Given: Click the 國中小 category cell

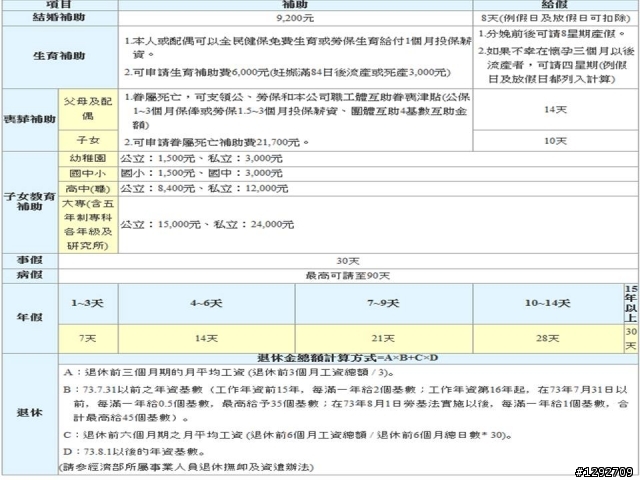Looking at the screenshot, I should 88,173.
